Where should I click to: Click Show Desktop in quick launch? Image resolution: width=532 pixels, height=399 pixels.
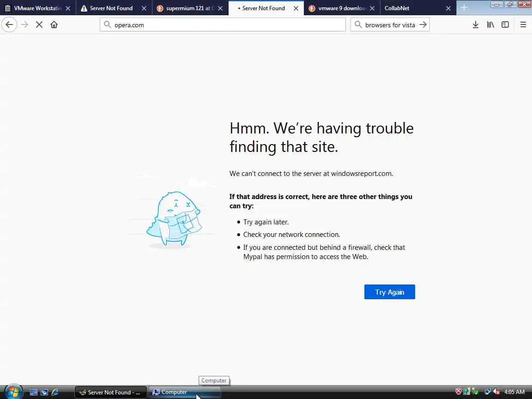click(34, 392)
